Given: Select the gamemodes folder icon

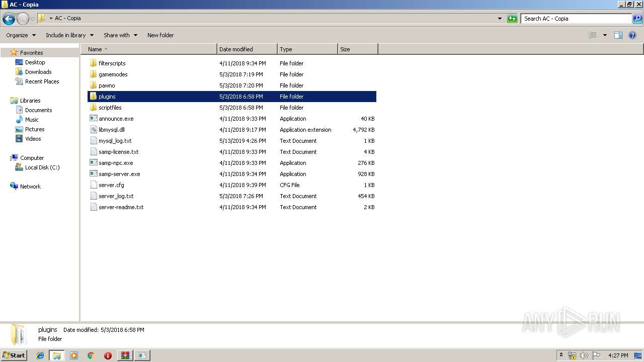Looking at the screenshot, I should coord(93,74).
